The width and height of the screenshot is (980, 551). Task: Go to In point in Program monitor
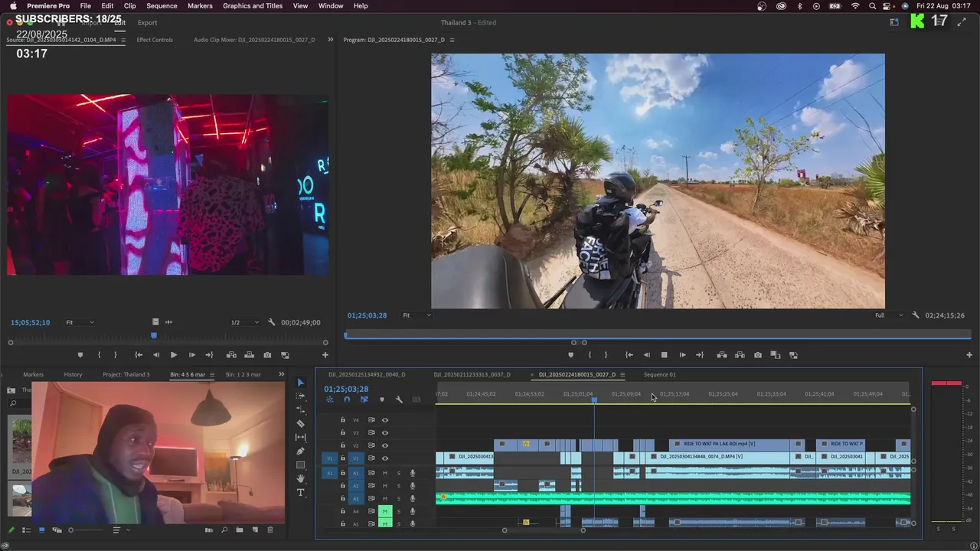click(629, 355)
